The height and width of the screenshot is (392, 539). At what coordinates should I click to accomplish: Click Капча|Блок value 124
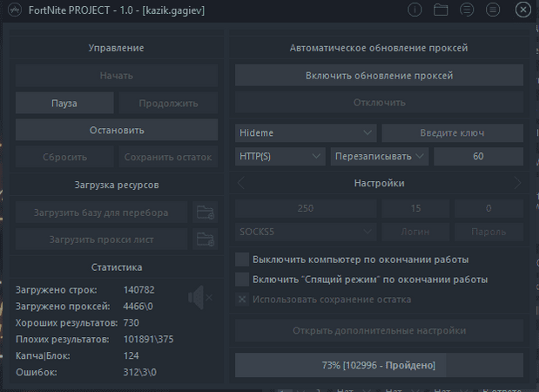131,355
